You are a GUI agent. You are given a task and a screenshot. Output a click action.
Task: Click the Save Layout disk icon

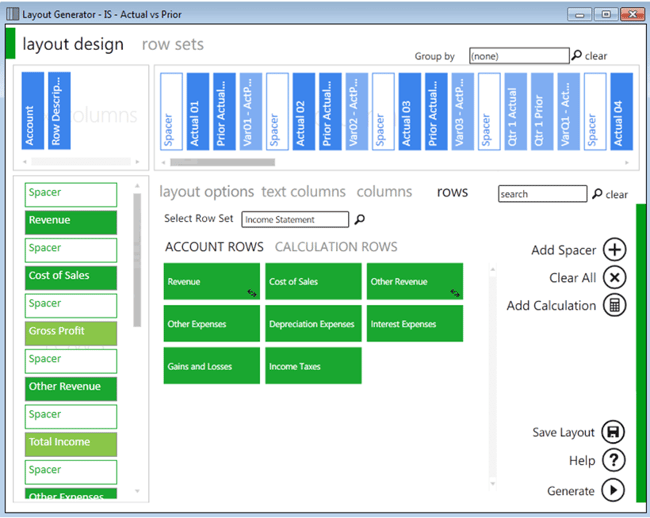(x=614, y=433)
